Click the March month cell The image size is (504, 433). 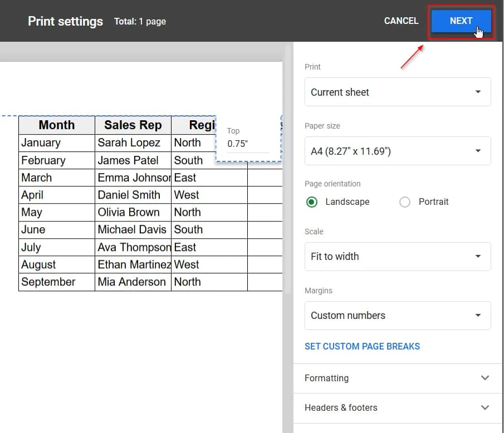pyautogui.click(x=57, y=178)
